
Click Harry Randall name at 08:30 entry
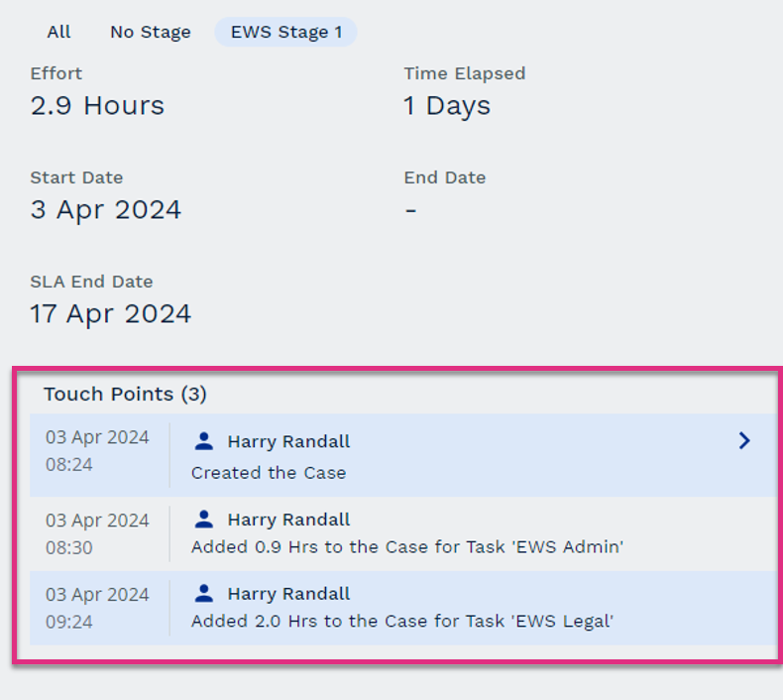288,520
